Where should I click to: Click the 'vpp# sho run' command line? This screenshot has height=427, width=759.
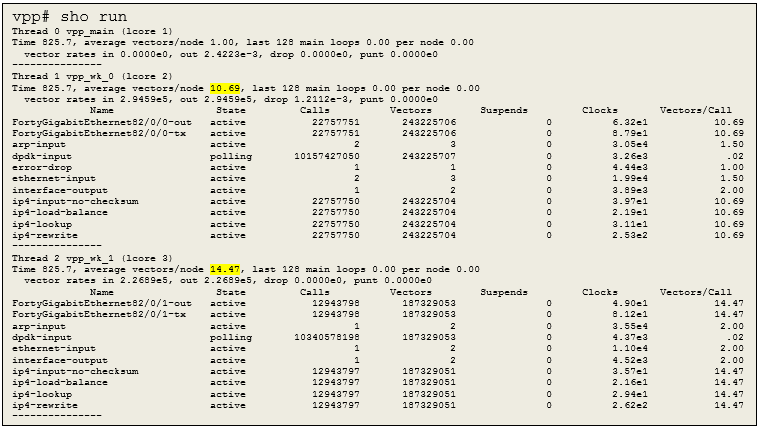tap(69, 18)
